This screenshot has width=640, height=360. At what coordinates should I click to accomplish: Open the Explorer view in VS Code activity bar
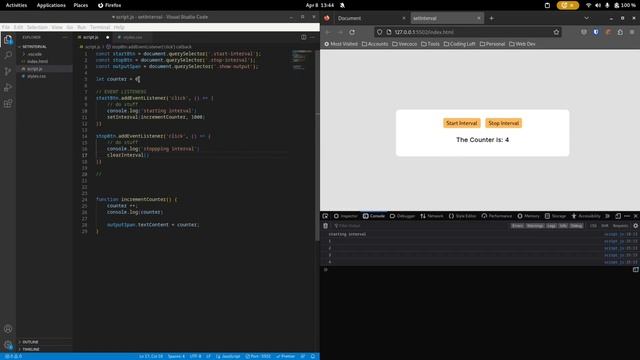[8, 40]
